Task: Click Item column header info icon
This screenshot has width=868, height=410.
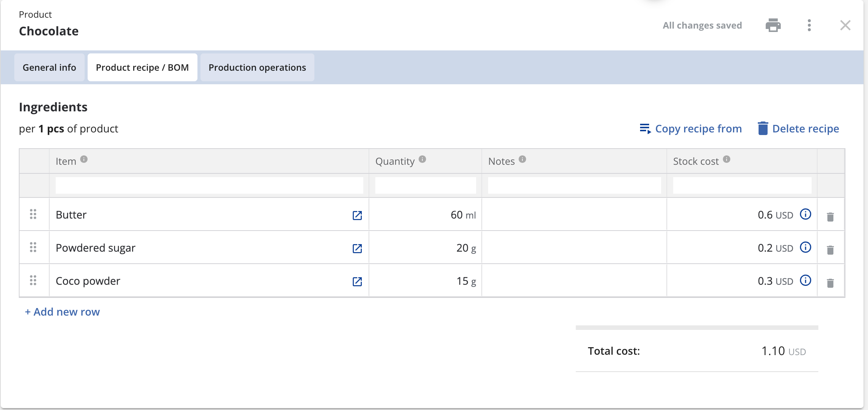Action: (84, 159)
